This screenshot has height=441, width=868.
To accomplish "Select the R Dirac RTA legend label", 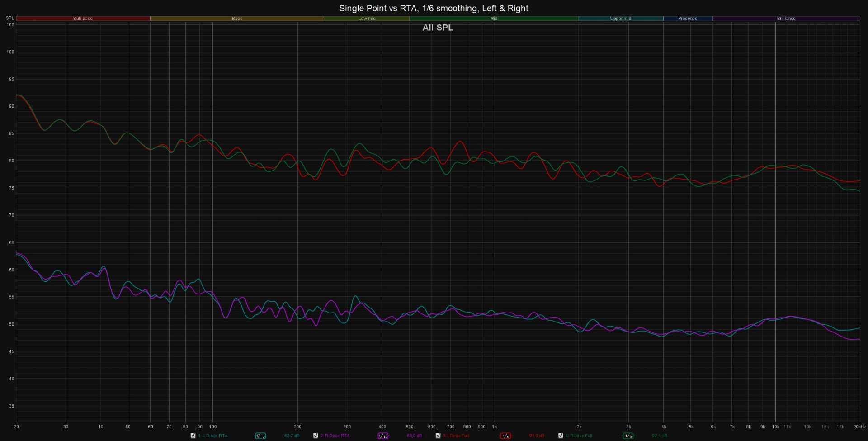I will (335, 436).
